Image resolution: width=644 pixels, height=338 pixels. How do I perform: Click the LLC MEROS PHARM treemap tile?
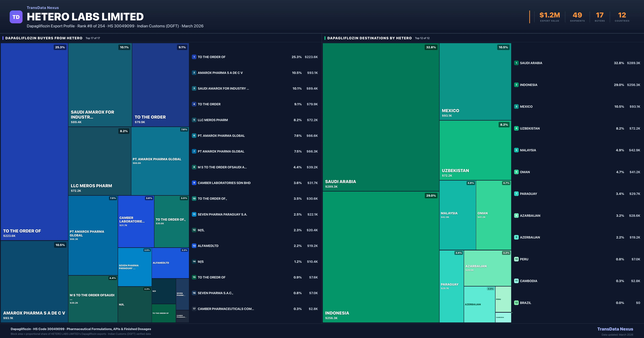pyautogui.click(x=100, y=161)
